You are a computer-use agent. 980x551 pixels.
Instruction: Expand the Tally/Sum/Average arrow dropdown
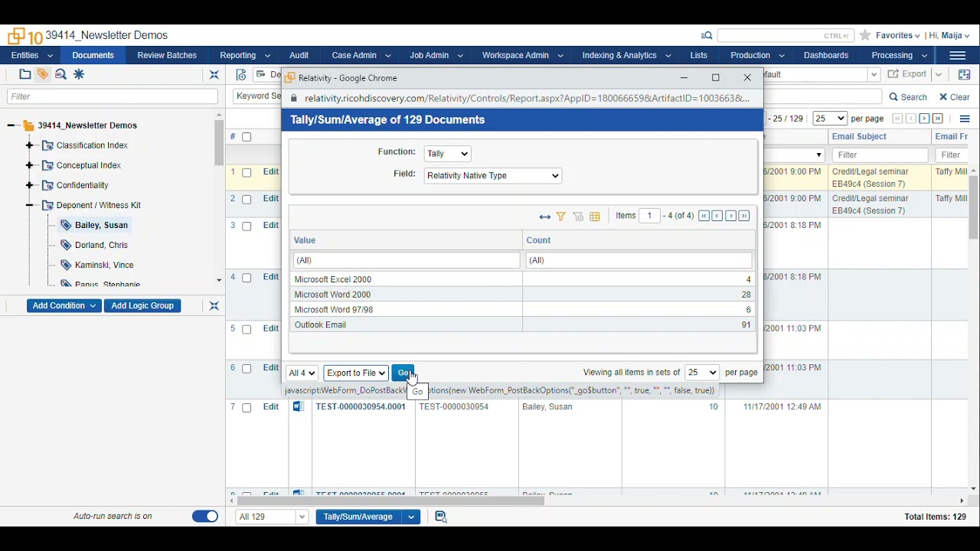pos(411,517)
